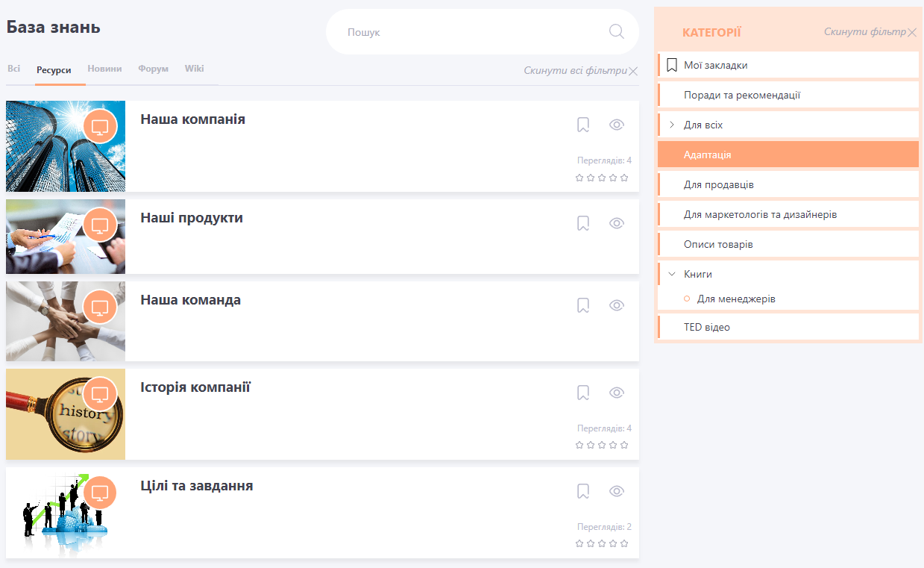Open "Мої закладки" bookmark category
Viewport: 924px width, 568px height.
715,65
